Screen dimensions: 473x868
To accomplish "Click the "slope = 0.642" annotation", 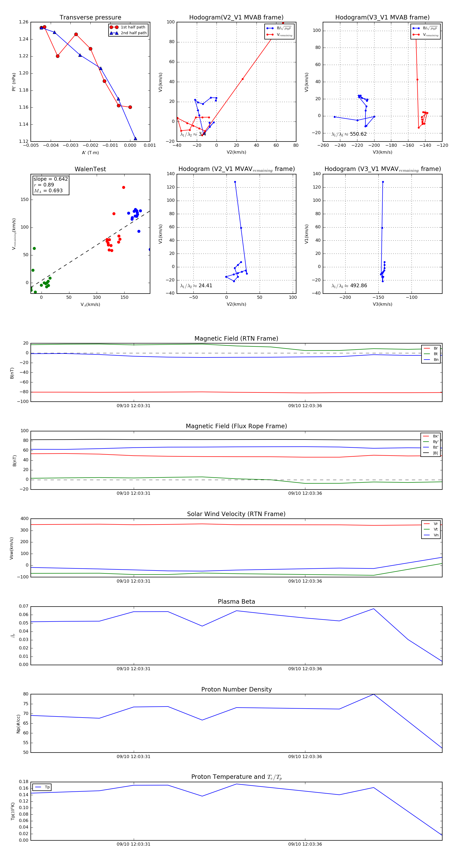I will point(50,179).
